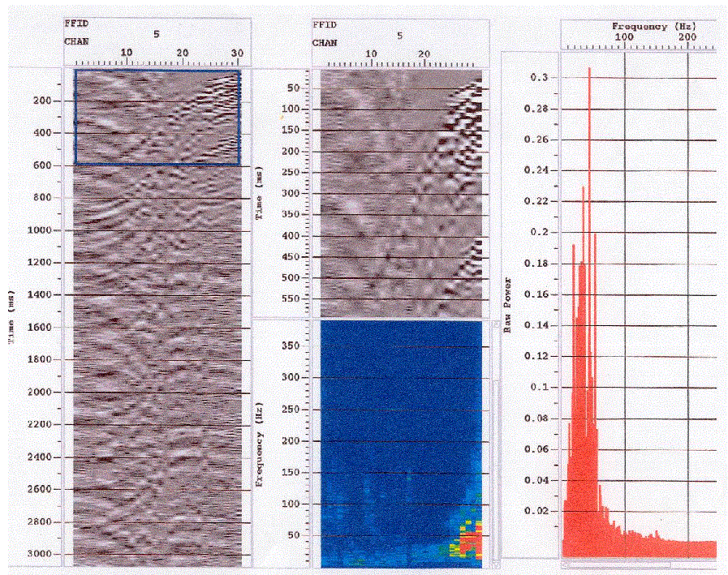Click the "Frequency (Hz)" title above the power spectrum
728x575 pixels.
point(653,26)
